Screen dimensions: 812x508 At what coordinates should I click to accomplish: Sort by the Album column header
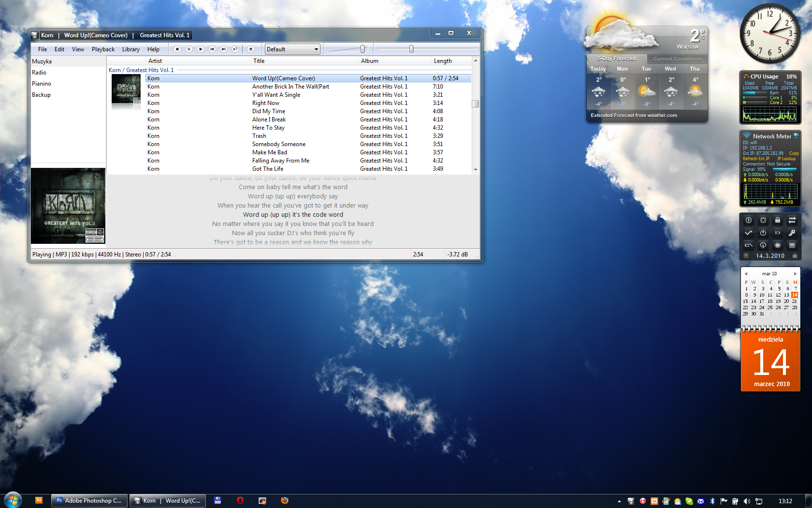(x=394, y=61)
